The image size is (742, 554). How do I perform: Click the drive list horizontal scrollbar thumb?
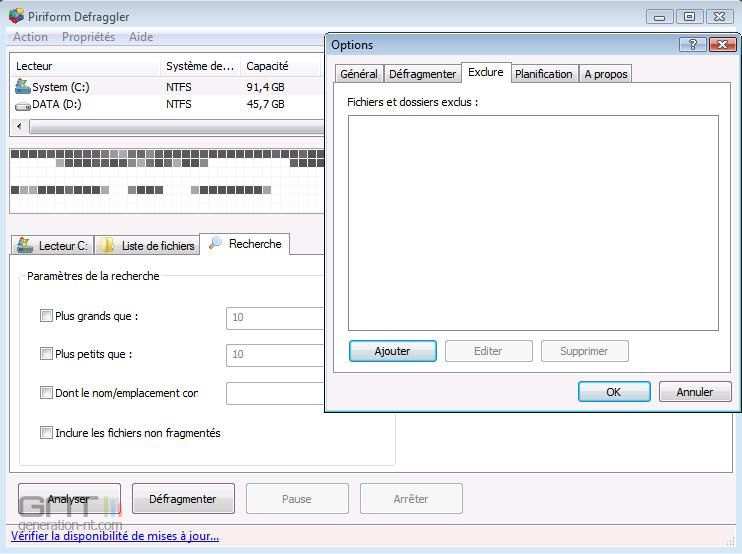[x=176, y=126]
